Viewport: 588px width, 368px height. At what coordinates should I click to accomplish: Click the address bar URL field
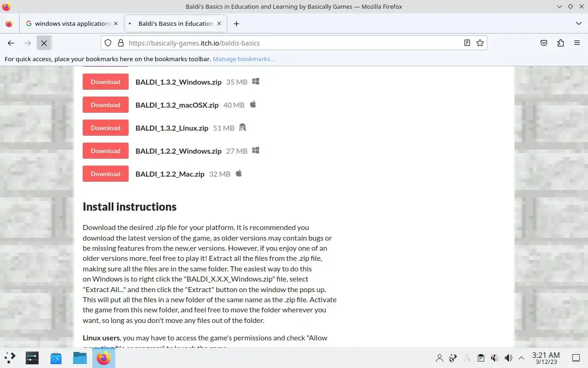294,43
